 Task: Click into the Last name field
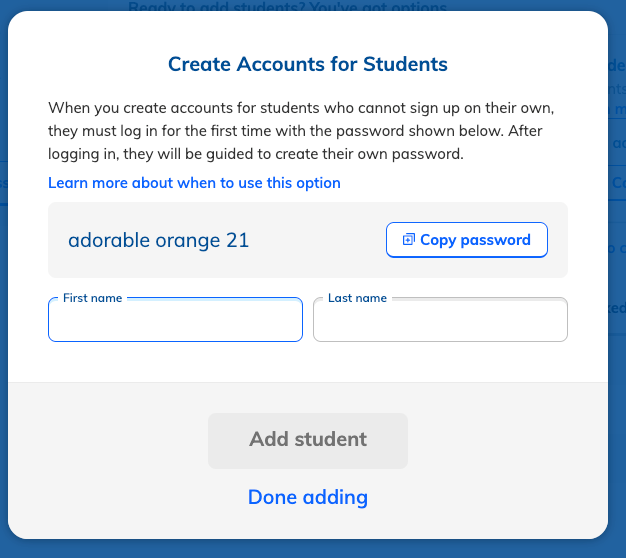440,320
